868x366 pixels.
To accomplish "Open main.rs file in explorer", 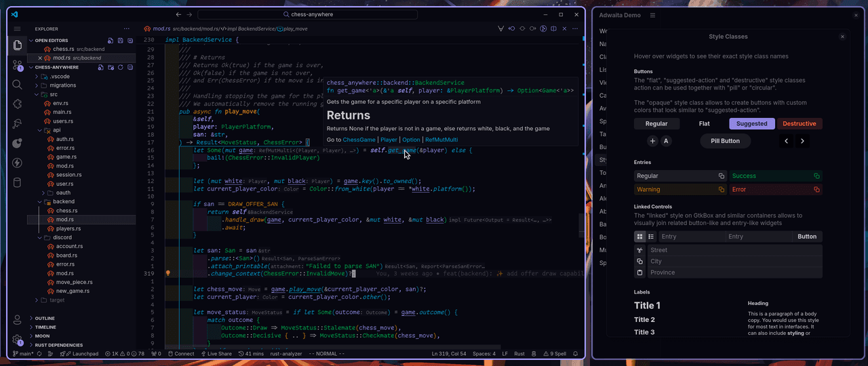I will coord(62,112).
